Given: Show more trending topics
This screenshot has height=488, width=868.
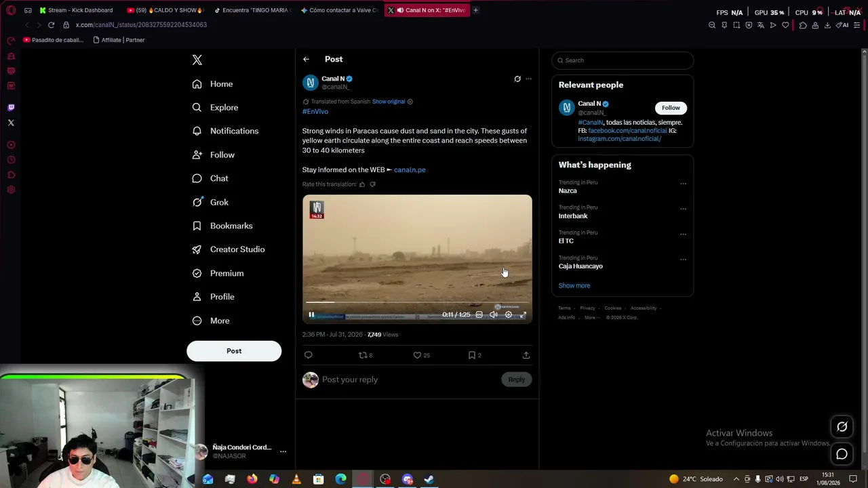Looking at the screenshot, I should click(574, 285).
